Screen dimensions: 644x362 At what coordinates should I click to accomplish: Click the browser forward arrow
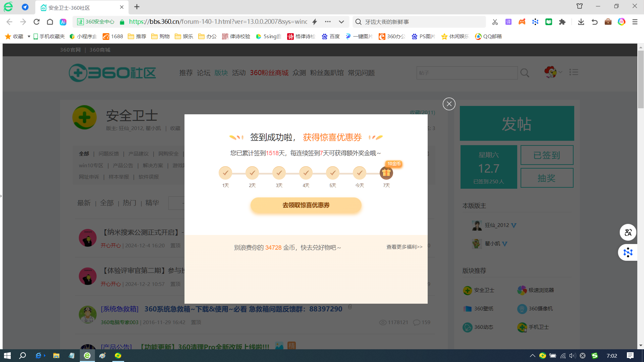tap(23, 22)
